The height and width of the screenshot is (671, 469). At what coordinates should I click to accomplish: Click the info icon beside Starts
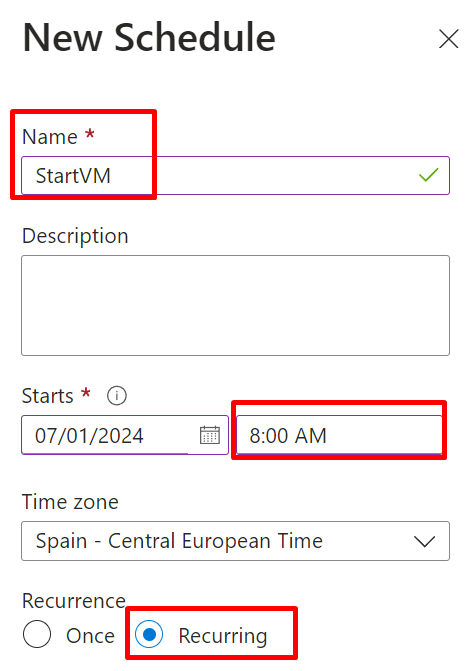coord(117,395)
